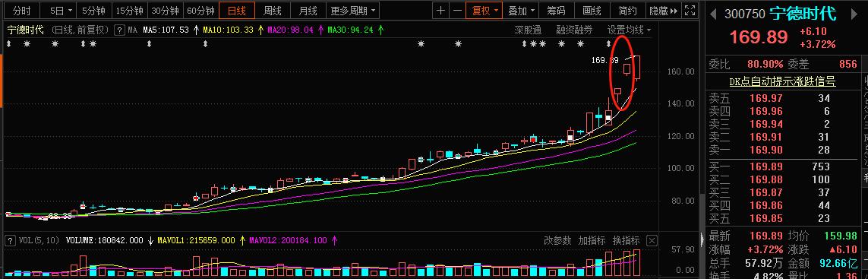This screenshot has width=868, height=279.
Task: Switch to 分时 intraday view
Action: (x=21, y=10)
